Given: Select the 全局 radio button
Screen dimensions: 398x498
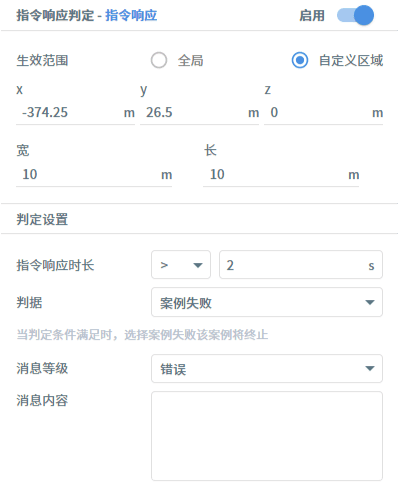Looking at the screenshot, I should 159,60.
